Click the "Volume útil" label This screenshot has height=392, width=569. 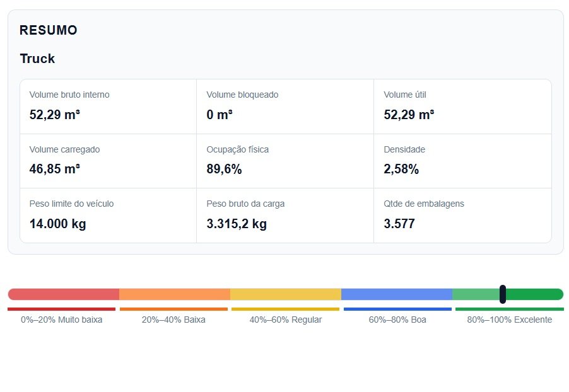pyautogui.click(x=405, y=95)
